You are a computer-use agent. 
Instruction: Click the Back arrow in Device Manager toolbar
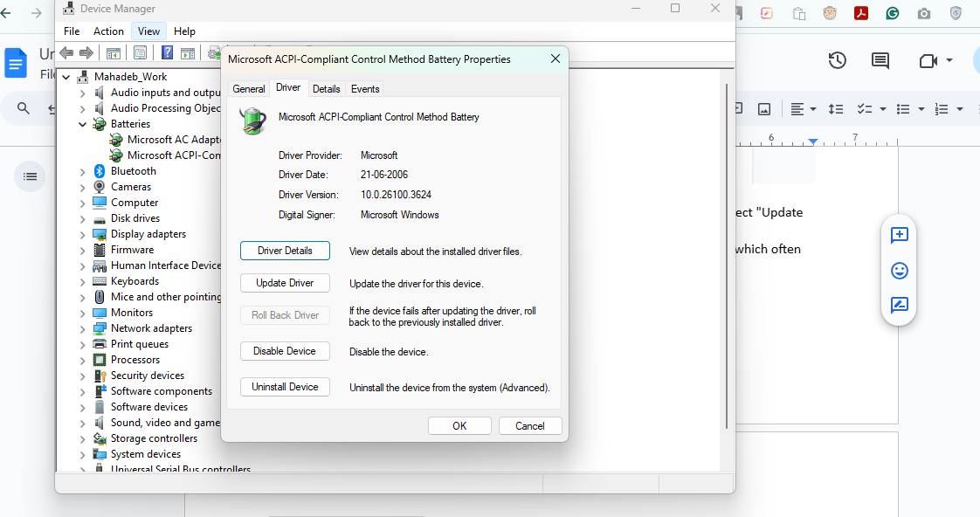pos(67,52)
